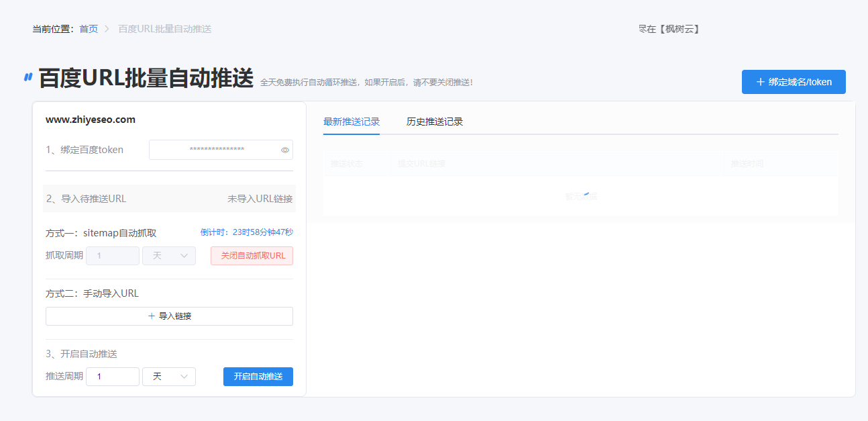Click the subtitle starting with 全天免费执行自动循环推送
The height and width of the screenshot is (421, 868).
[x=366, y=83]
